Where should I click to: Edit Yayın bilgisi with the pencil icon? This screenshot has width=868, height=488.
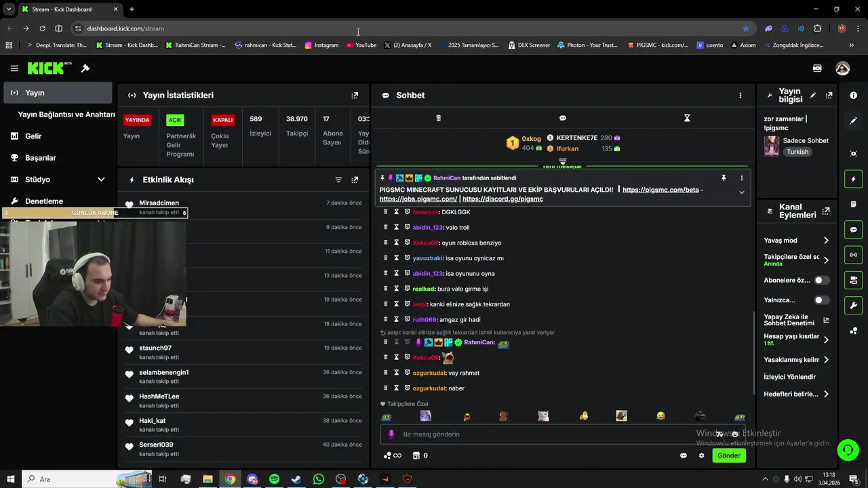click(813, 96)
